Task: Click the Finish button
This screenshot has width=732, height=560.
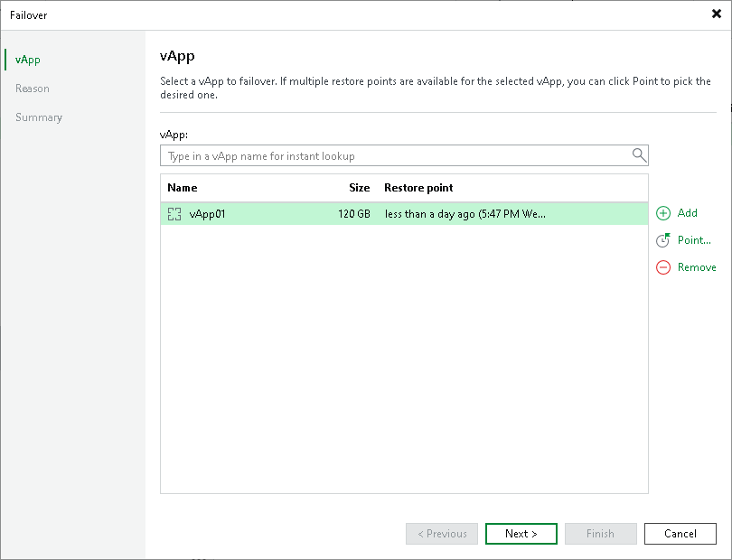Action: 600,534
